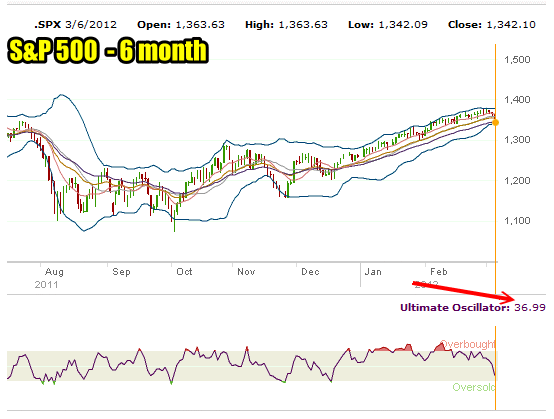
Task: Click the 1,200 price axis label
Action: pyautogui.click(x=517, y=181)
